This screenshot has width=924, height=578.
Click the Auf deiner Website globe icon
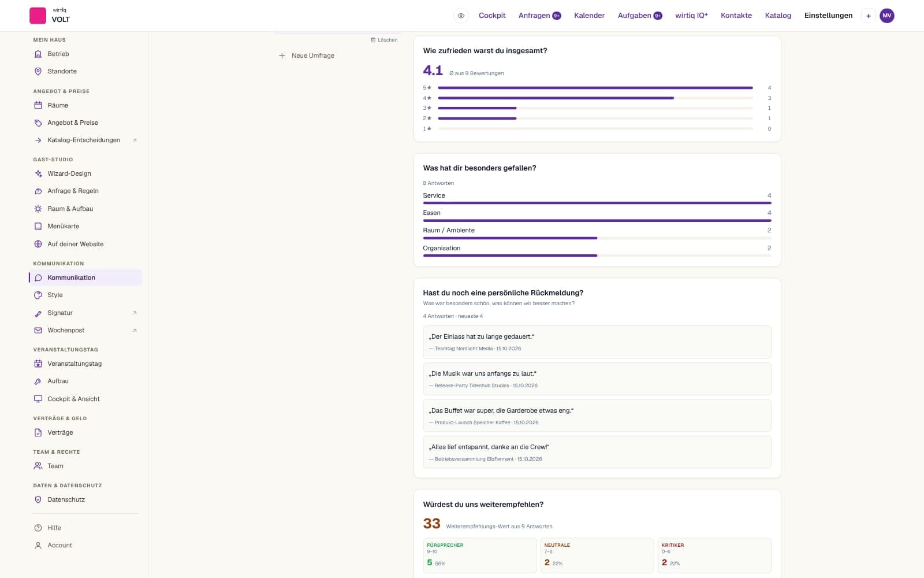pos(38,244)
